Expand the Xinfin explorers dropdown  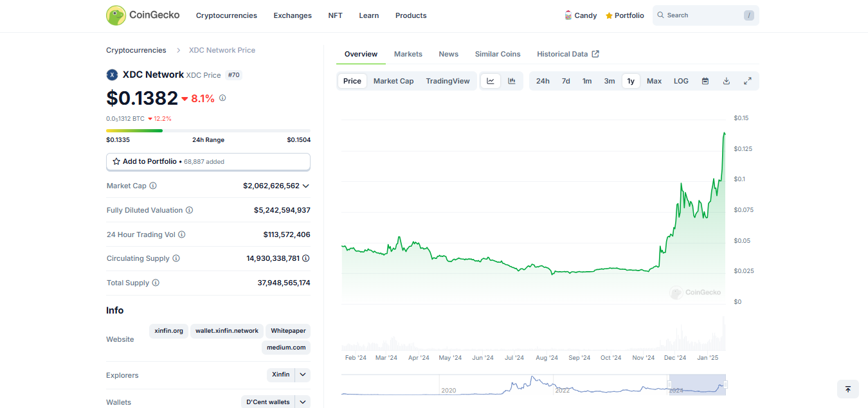[x=303, y=375]
